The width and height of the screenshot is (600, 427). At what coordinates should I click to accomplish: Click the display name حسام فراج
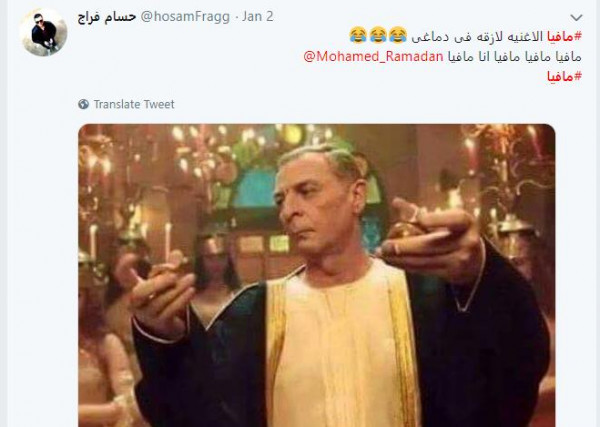[107, 17]
